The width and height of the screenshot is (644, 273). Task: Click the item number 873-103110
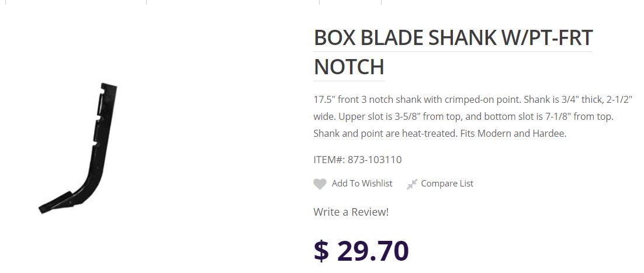click(375, 160)
